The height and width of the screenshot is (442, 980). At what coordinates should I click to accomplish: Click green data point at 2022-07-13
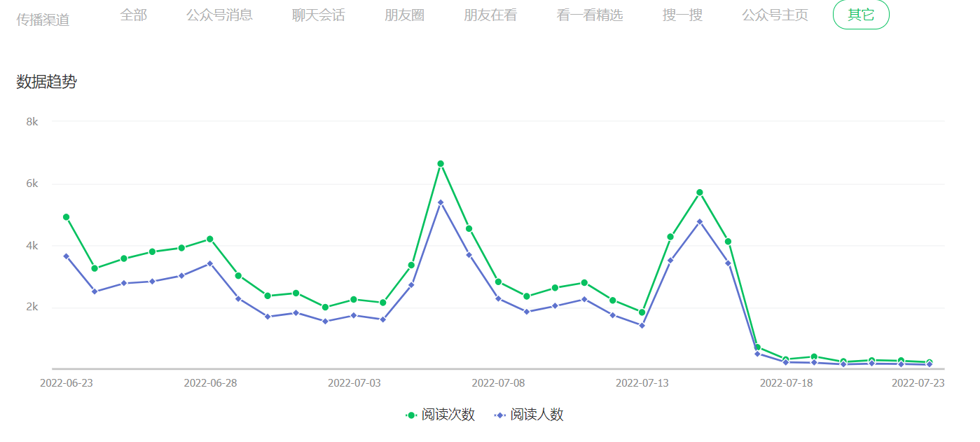coord(642,312)
